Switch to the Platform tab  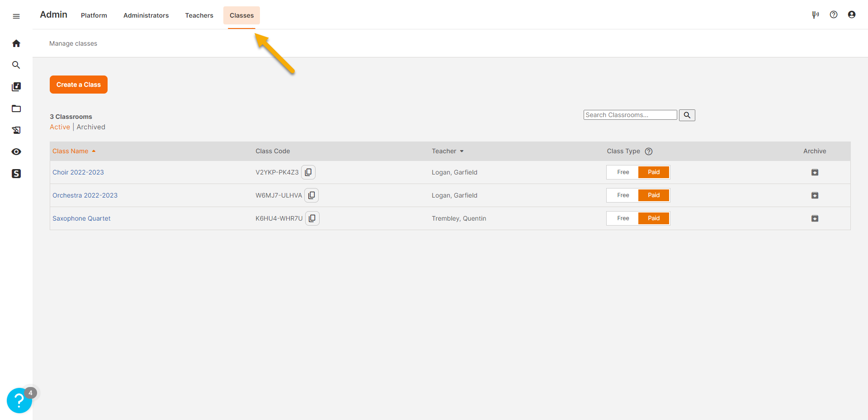(x=94, y=15)
